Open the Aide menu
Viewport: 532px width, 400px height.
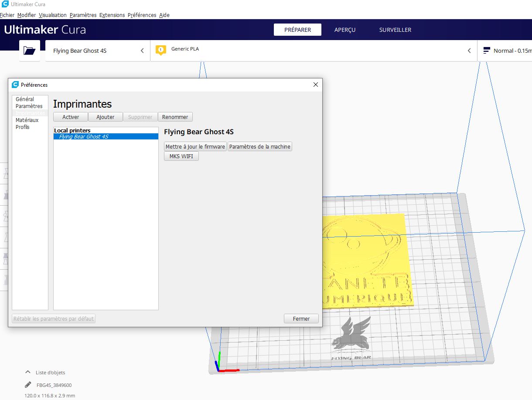(x=164, y=15)
